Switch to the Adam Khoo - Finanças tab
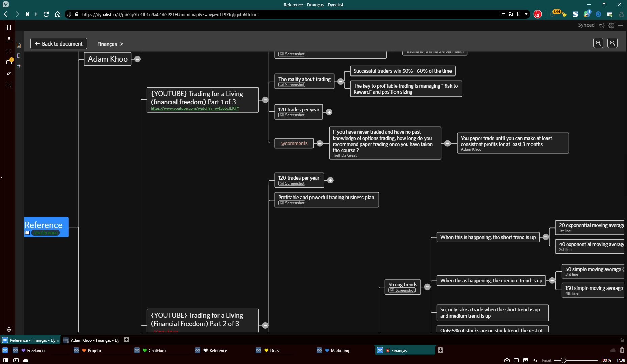 point(91,340)
